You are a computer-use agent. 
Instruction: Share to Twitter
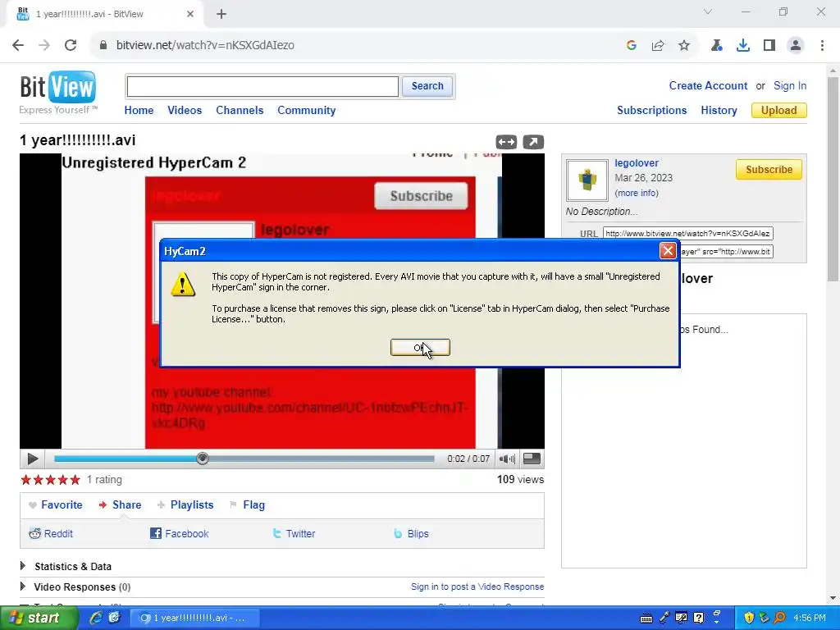coord(294,533)
